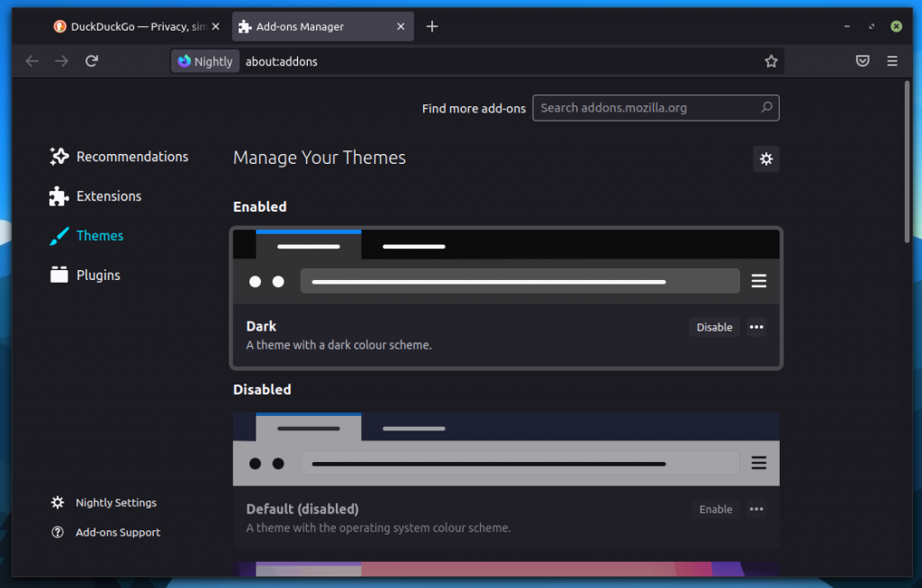
Task: Expand more options for Dark theme
Action: point(756,327)
